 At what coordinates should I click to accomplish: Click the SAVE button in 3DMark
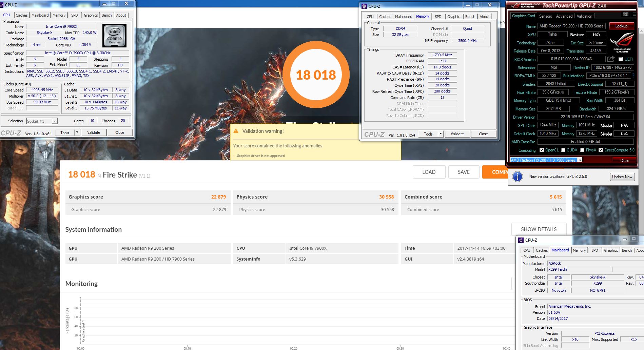pyautogui.click(x=464, y=172)
